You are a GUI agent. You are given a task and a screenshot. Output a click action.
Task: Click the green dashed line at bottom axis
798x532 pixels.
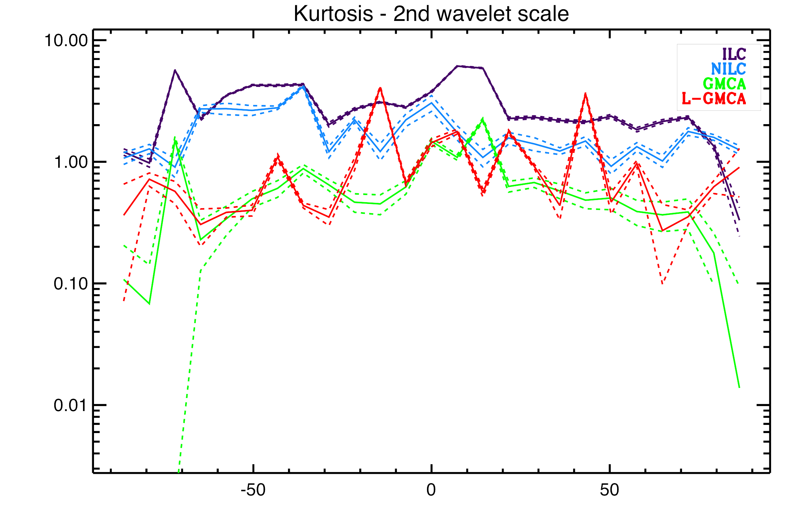point(179,470)
